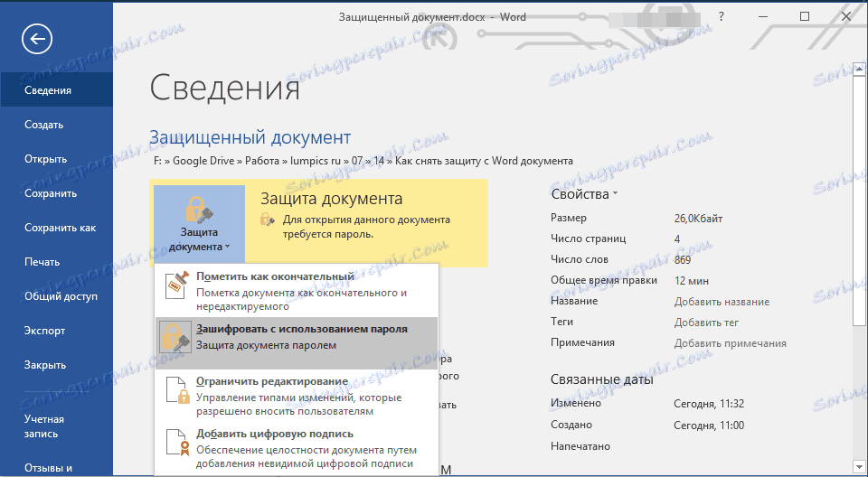Close the Word window
868x477 pixels.
coord(846,16)
